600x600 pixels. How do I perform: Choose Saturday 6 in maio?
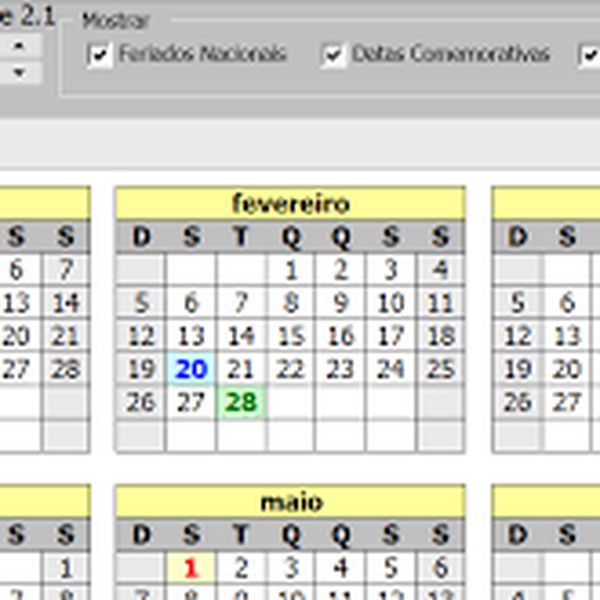[x=441, y=568]
